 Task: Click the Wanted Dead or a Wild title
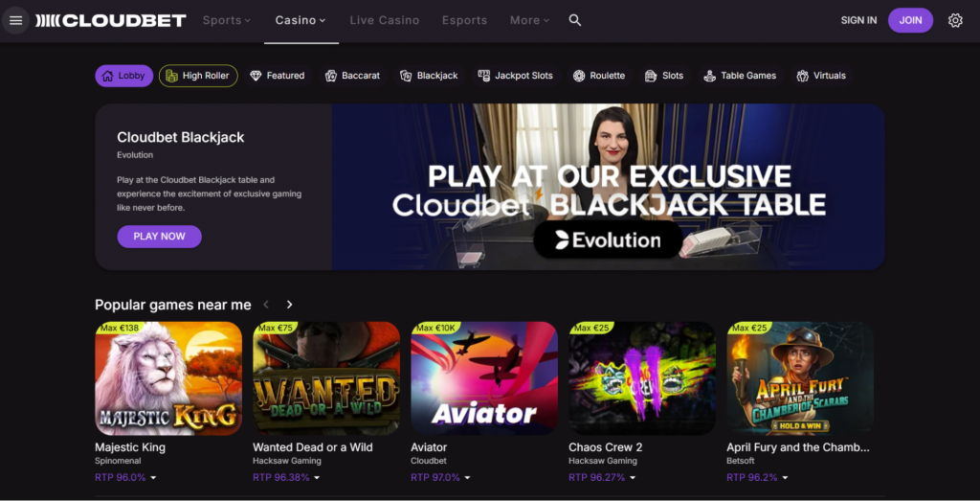tap(313, 447)
